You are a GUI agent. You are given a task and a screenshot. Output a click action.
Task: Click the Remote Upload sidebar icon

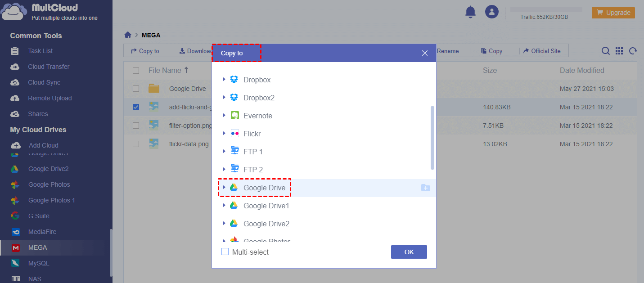(x=15, y=98)
